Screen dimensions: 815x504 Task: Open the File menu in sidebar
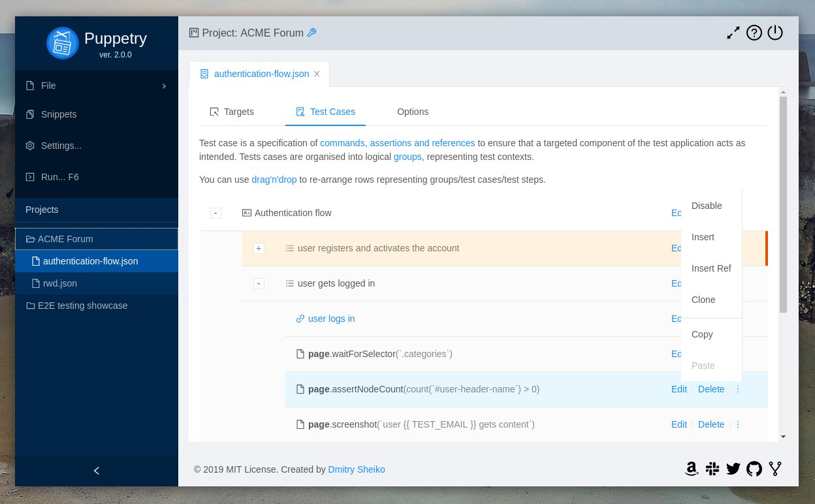click(97, 86)
